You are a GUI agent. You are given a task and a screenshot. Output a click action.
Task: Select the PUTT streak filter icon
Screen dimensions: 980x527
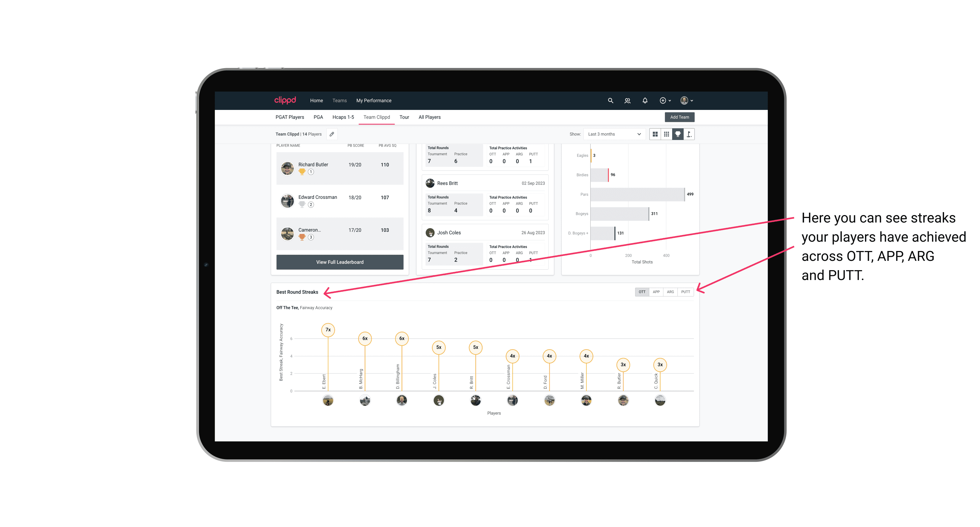pyautogui.click(x=686, y=291)
